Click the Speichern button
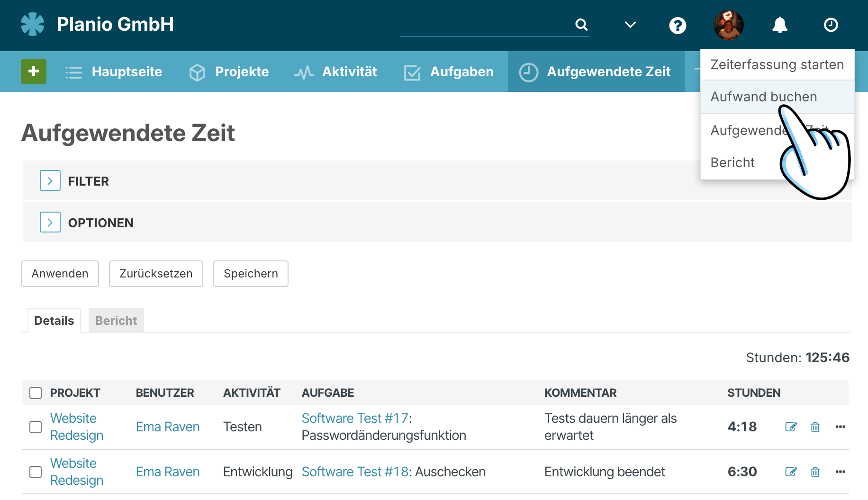 tap(251, 274)
